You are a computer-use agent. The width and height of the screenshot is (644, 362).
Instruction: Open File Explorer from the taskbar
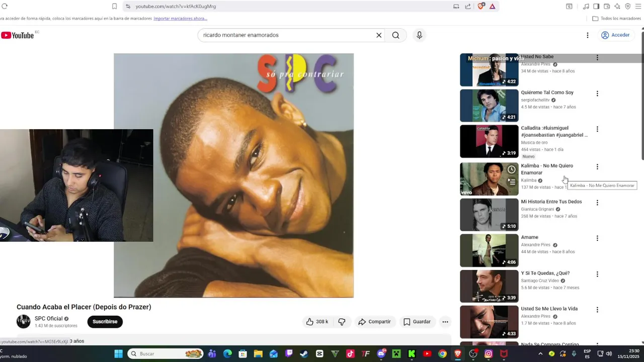258,354
